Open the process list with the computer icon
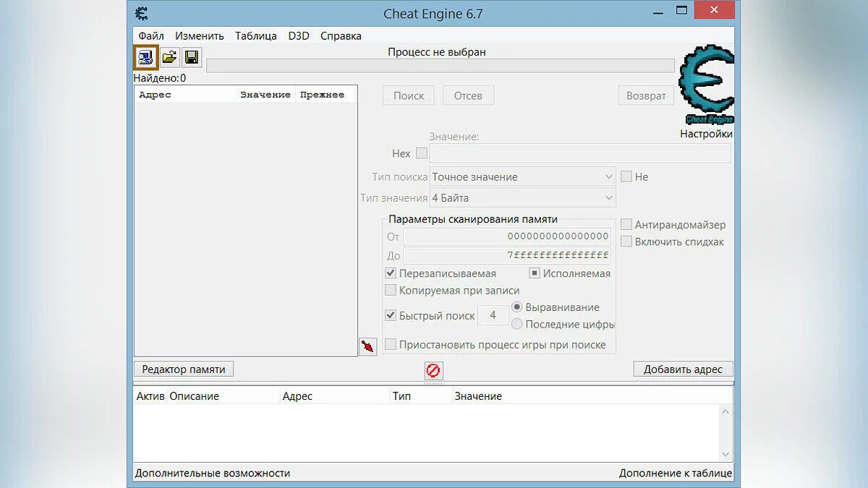This screenshot has width=868, height=488. 147,56
